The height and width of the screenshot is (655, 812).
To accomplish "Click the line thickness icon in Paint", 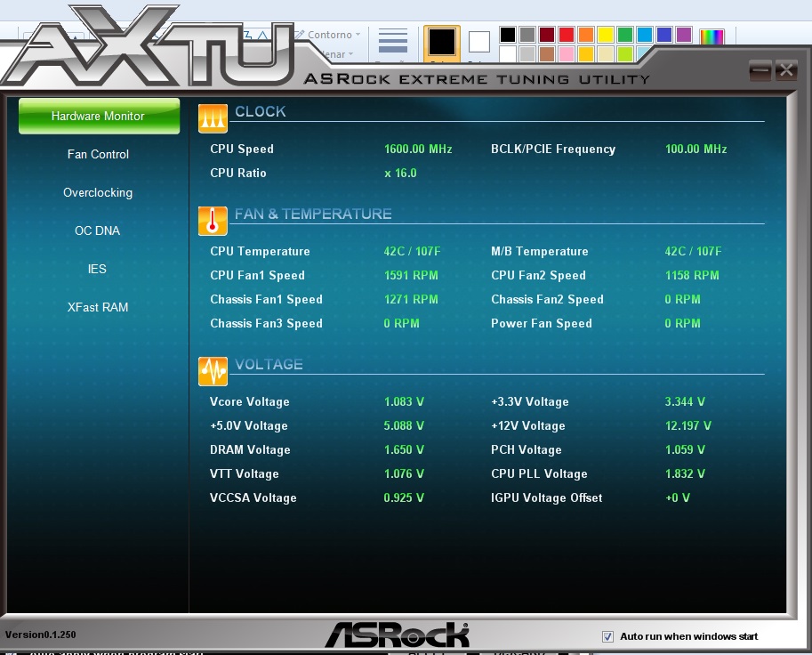I will (393, 40).
